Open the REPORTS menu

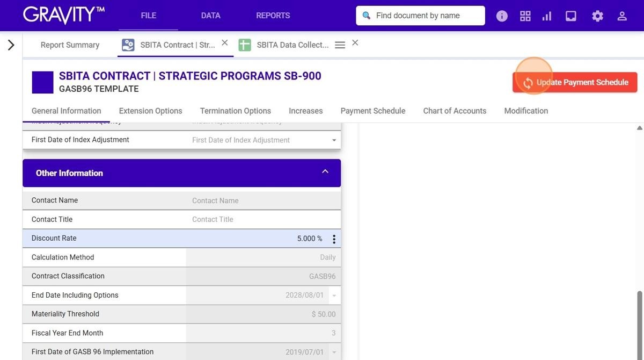[x=273, y=16]
